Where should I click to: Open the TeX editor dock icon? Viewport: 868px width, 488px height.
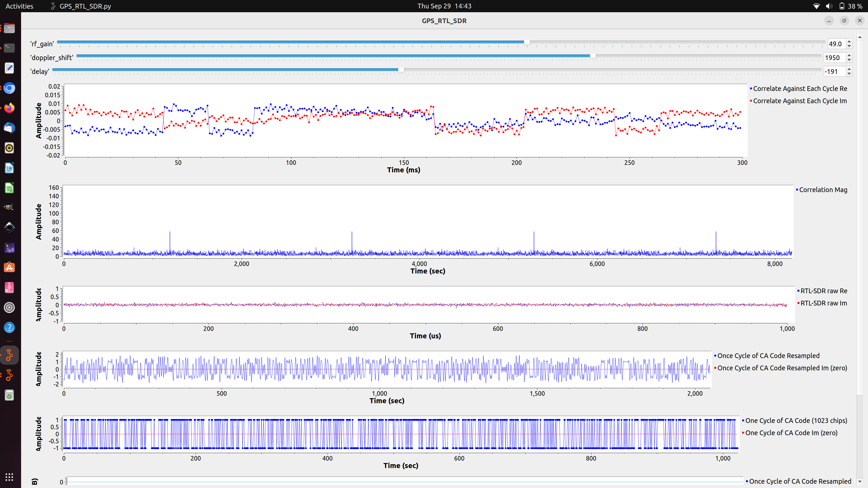click(x=10, y=248)
